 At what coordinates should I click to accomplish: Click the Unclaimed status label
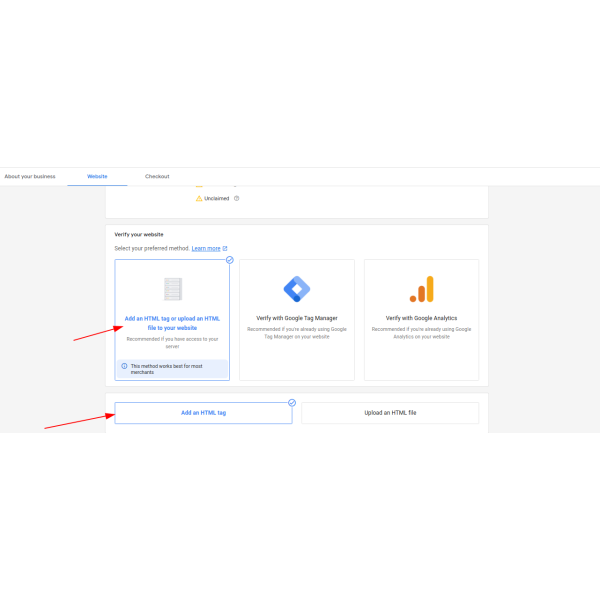click(217, 198)
